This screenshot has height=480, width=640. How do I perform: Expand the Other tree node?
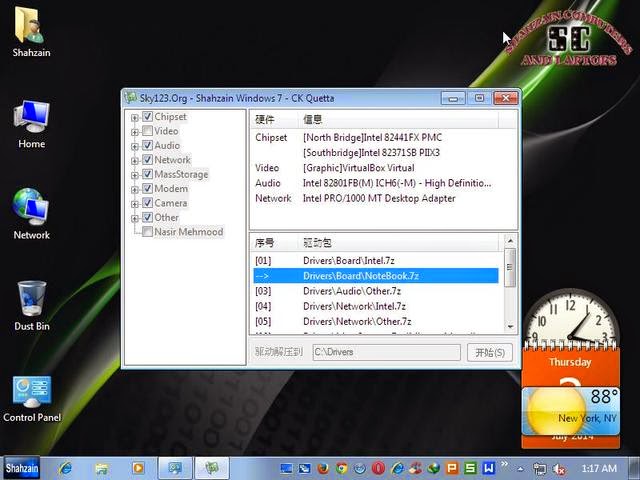tap(135, 218)
